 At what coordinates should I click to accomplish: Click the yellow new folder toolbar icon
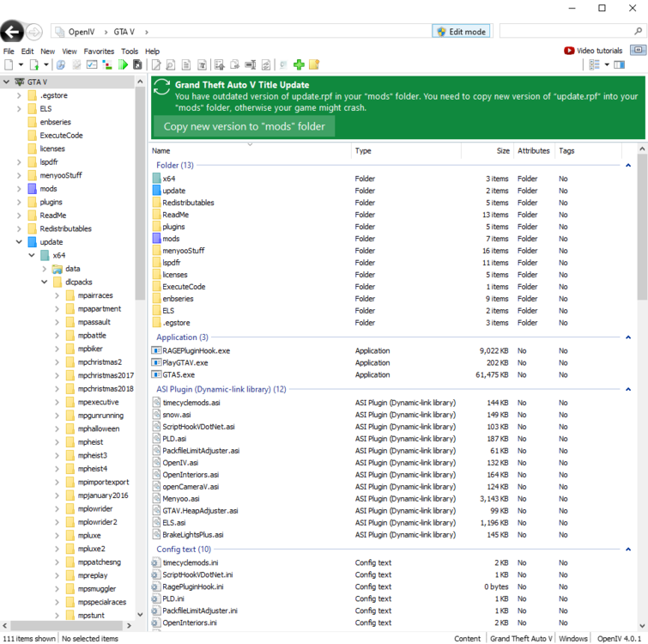tap(314, 64)
